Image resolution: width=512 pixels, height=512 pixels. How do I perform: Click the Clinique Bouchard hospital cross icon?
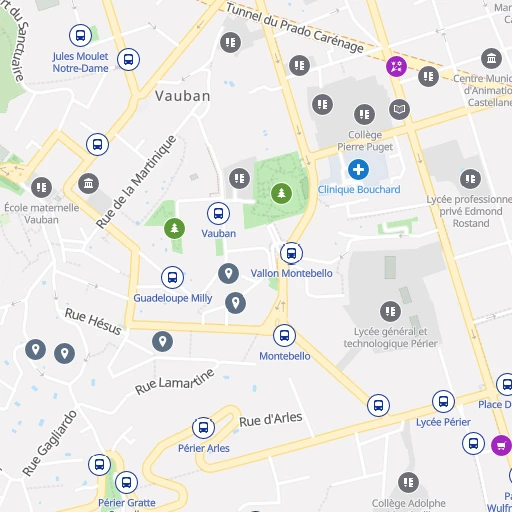tap(358, 170)
